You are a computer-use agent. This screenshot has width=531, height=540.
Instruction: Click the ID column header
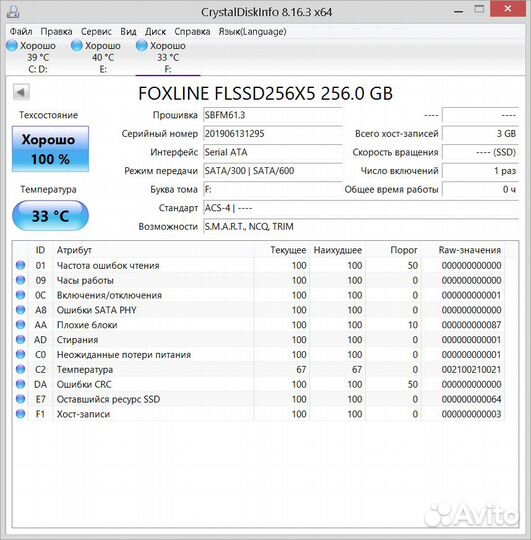coord(40,250)
